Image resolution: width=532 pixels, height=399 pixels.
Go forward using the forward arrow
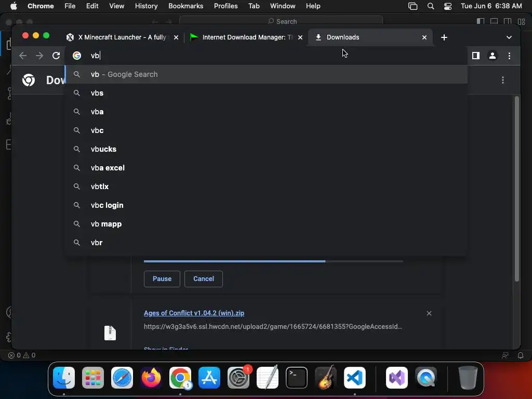pos(39,56)
